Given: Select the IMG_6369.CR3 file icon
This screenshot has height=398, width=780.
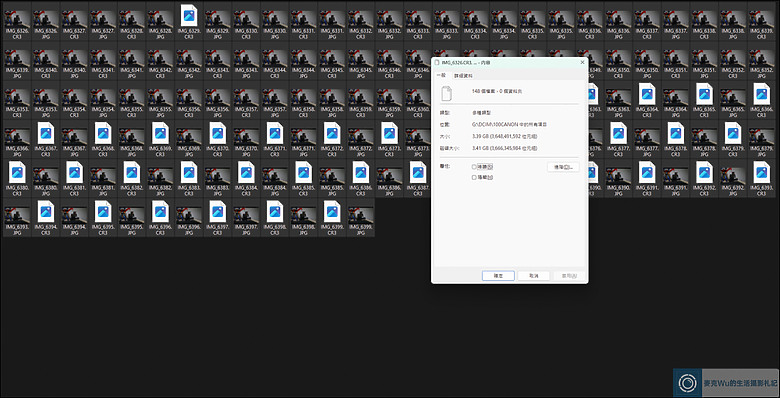Looking at the screenshot, I should click(x=160, y=133).
